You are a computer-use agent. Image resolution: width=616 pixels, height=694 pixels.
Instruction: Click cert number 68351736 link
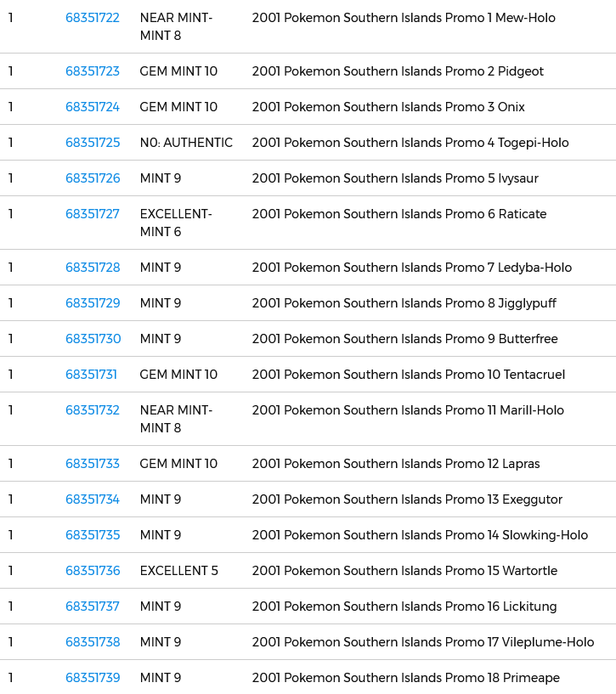point(93,571)
